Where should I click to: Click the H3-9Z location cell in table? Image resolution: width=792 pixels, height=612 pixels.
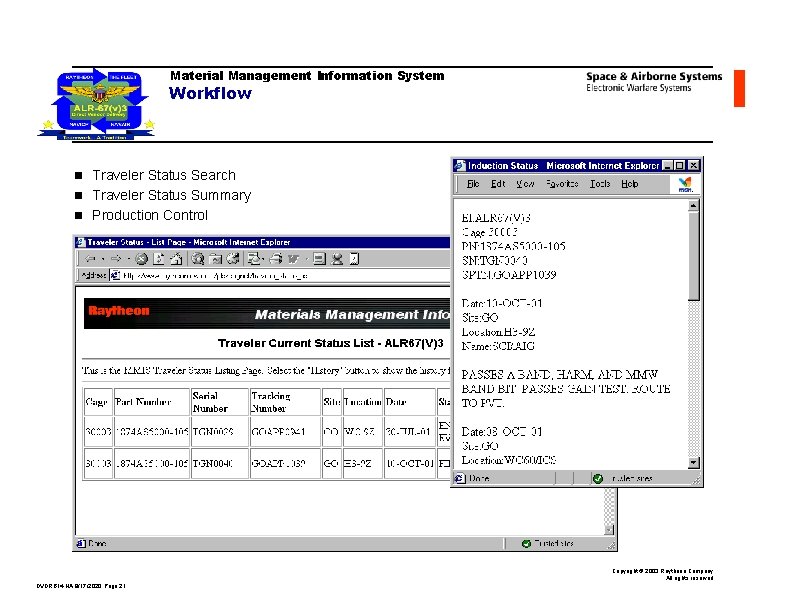[x=363, y=463]
